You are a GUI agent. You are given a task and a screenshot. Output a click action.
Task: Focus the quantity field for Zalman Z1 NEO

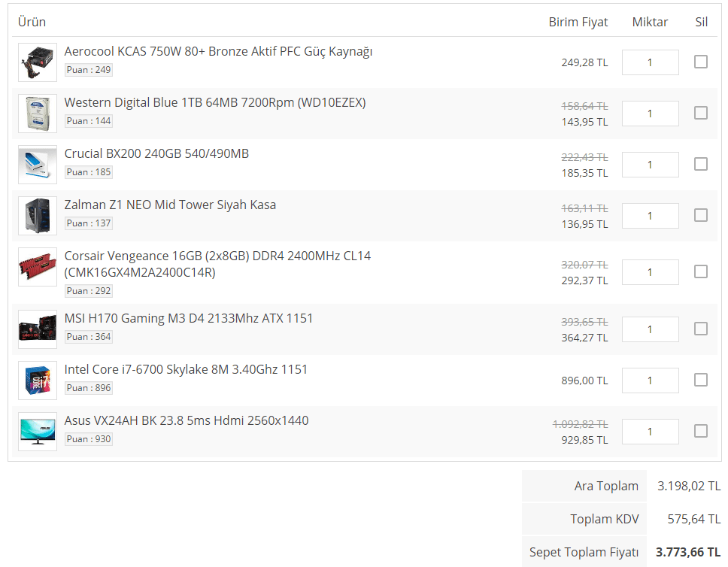pyautogui.click(x=650, y=216)
